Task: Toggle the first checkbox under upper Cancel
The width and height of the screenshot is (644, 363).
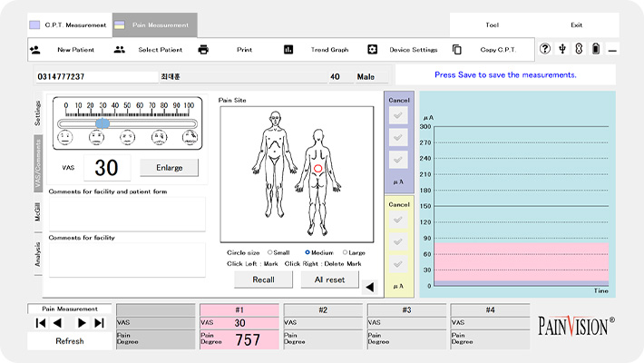Action: (x=399, y=115)
